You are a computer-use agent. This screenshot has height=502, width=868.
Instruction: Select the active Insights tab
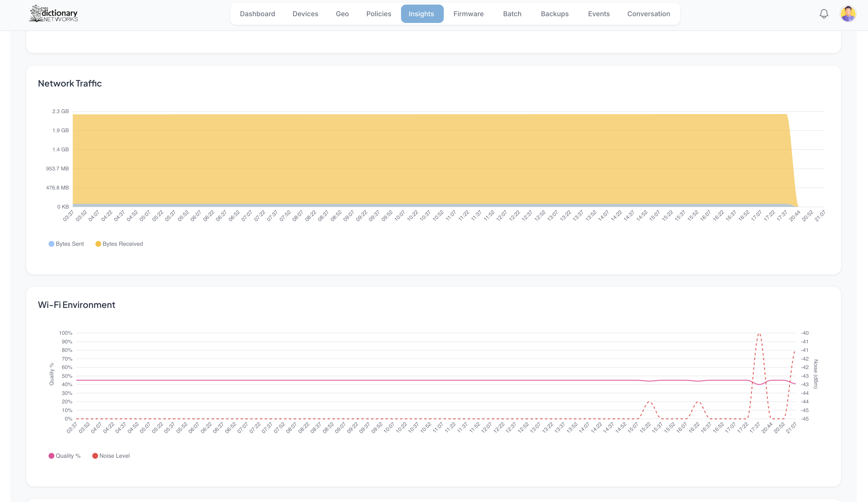pyautogui.click(x=421, y=14)
